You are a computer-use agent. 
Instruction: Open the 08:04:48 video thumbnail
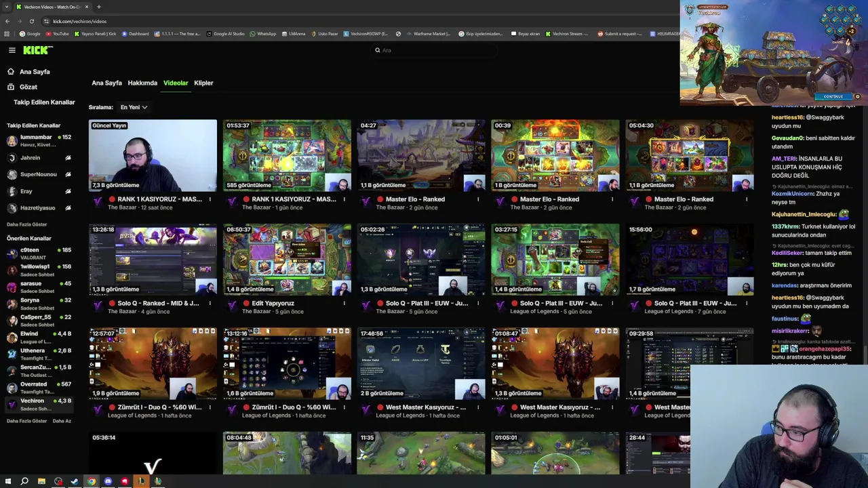pyautogui.click(x=287, y=453)
